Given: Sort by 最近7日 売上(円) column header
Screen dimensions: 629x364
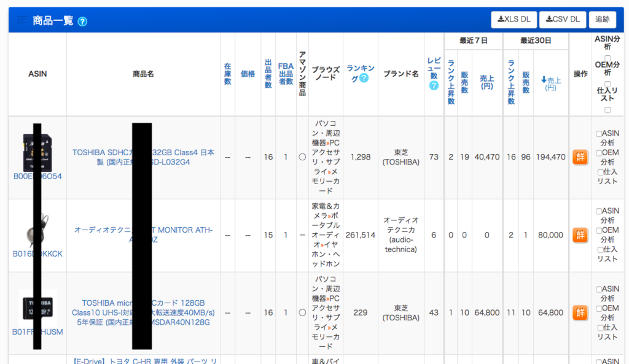Looking at the screenshot, I should pos(486,82).
